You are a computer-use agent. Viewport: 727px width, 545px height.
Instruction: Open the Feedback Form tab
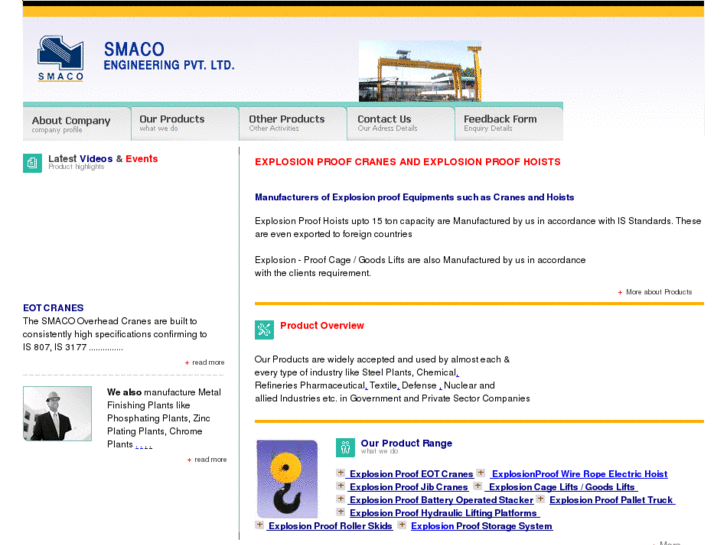(509, 124)
